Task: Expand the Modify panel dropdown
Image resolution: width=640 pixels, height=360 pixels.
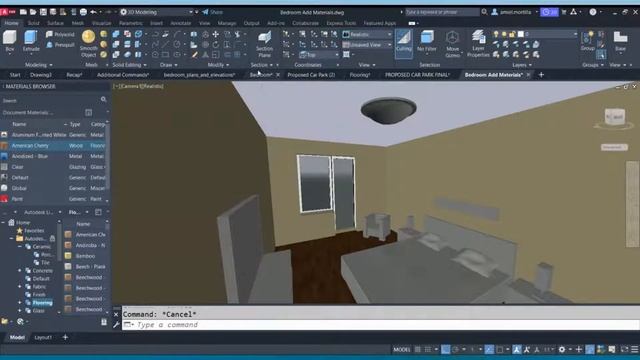Action: [218, 65]
